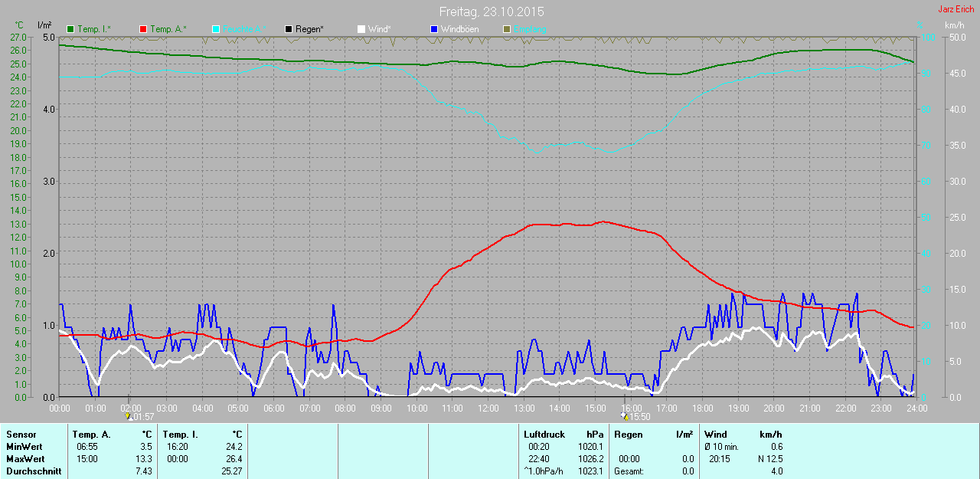Viewport: 980px width, 479px height.
Task: Select the 'Temp. I.*' legend label
Action: point(94,29)
